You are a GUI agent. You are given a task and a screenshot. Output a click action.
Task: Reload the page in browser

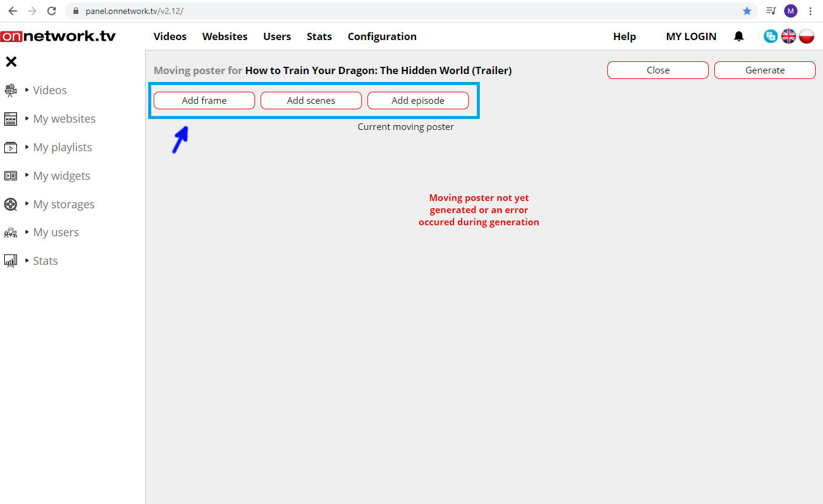tap(52, 11)
